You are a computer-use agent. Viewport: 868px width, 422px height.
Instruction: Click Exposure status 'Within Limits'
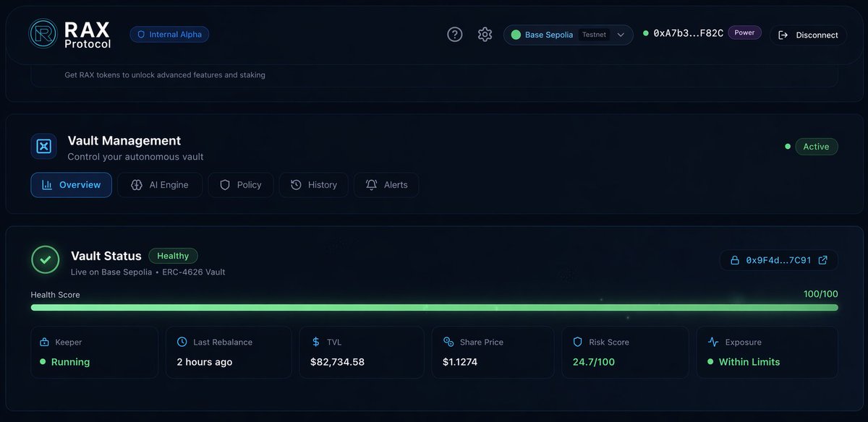(x=749, y=361)
